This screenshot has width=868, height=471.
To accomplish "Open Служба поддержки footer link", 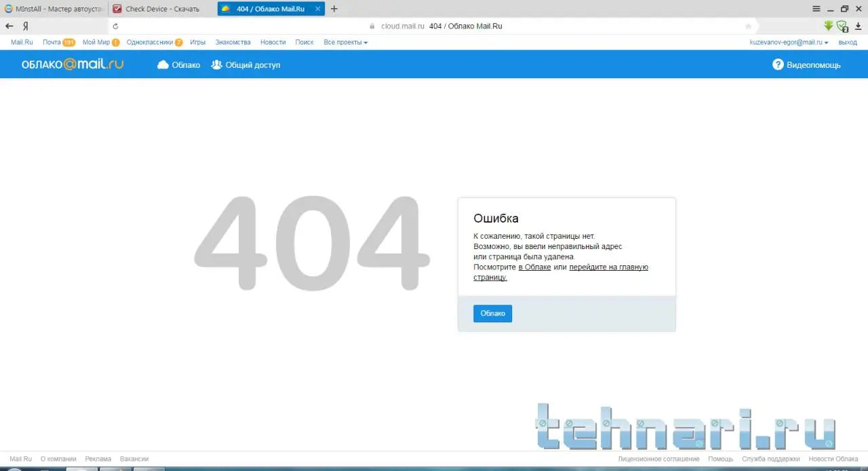I will [x=771, y=459].
